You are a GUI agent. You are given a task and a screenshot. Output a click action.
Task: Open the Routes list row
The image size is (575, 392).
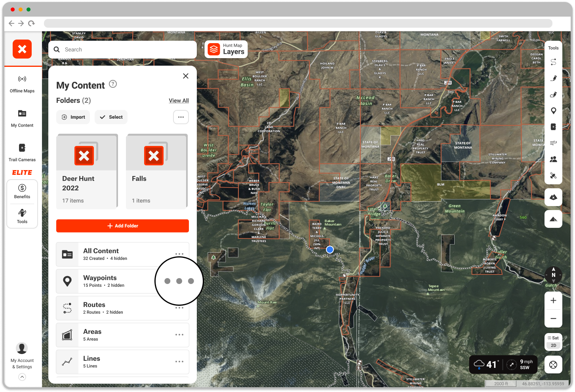pyautogui.click(x=122, y=308)
